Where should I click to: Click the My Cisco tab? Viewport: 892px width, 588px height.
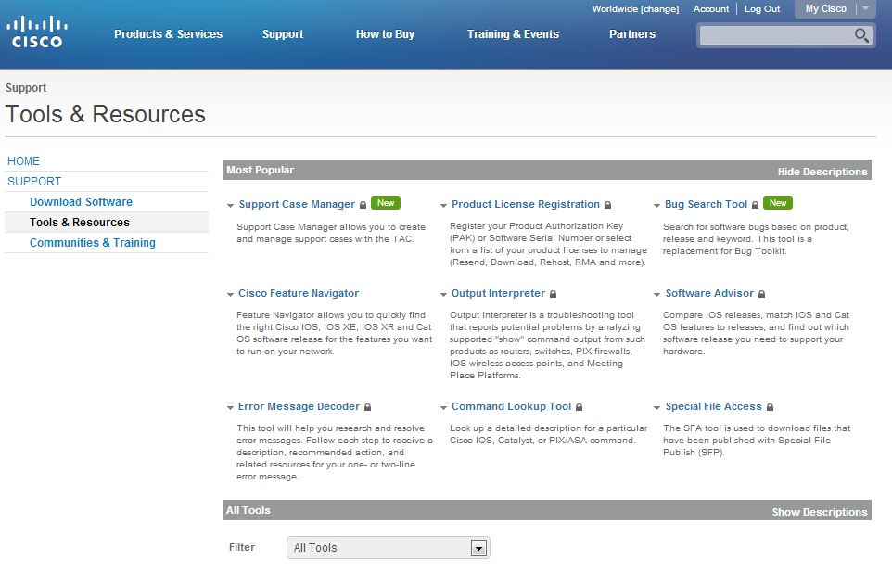[x=825, y=8]
